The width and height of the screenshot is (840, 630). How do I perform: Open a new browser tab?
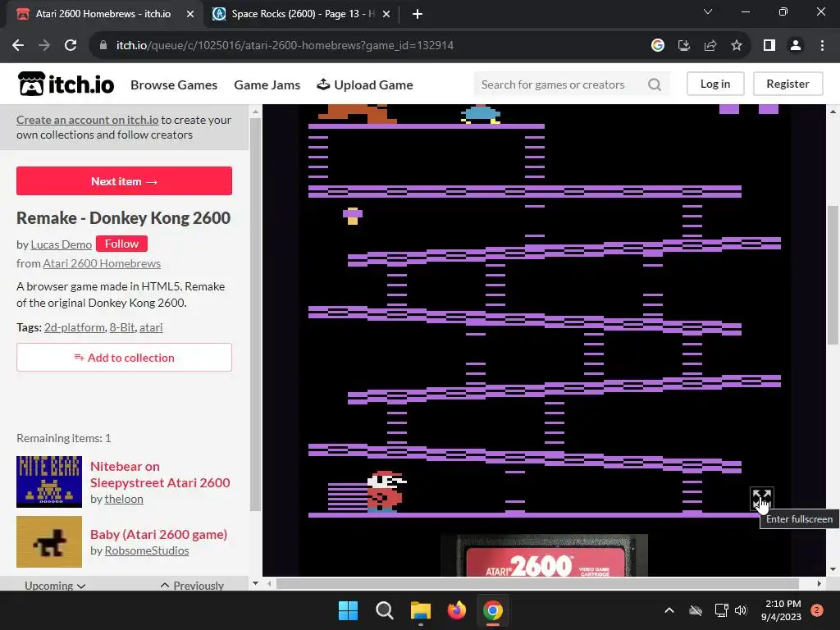point(418,14)
